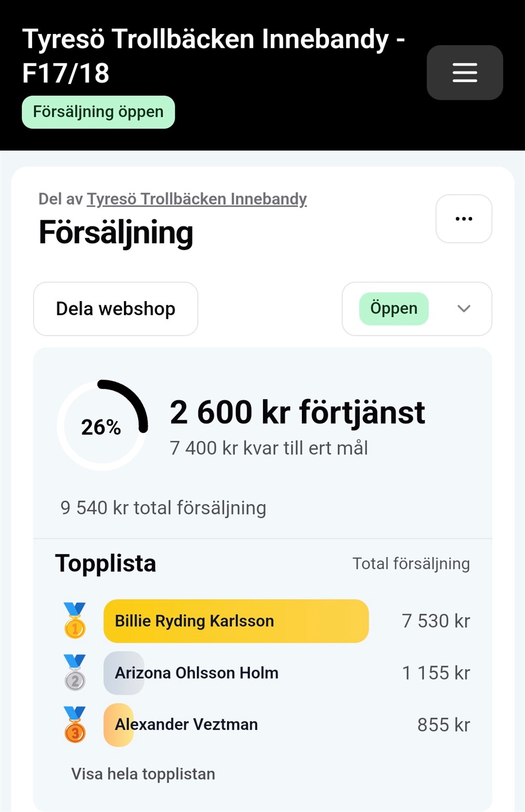
Task: Click the silver second place medal
Action: (75, 672)
